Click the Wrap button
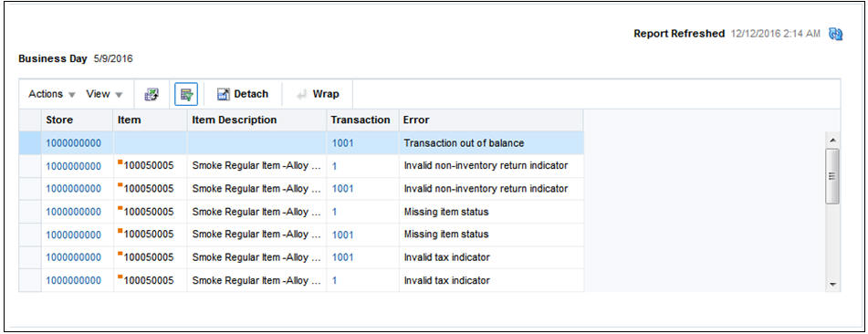Image resolution: width=868 pixels, height=334 pixels. (x=319, y=94)
